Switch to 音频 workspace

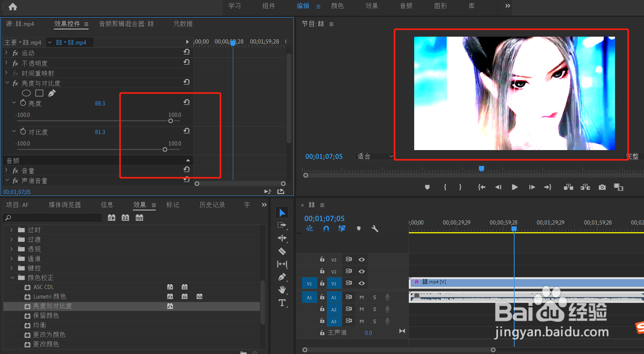tap(406, 6)
